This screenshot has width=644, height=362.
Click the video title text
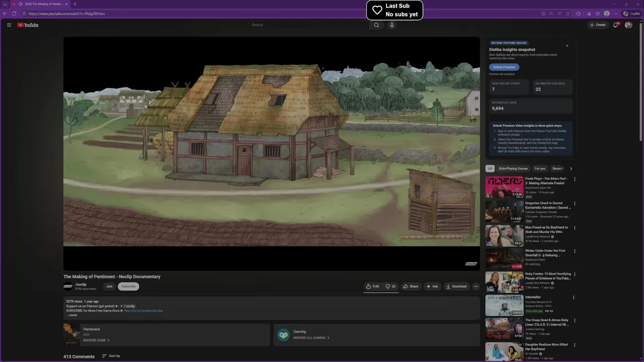tap(112, 277)
